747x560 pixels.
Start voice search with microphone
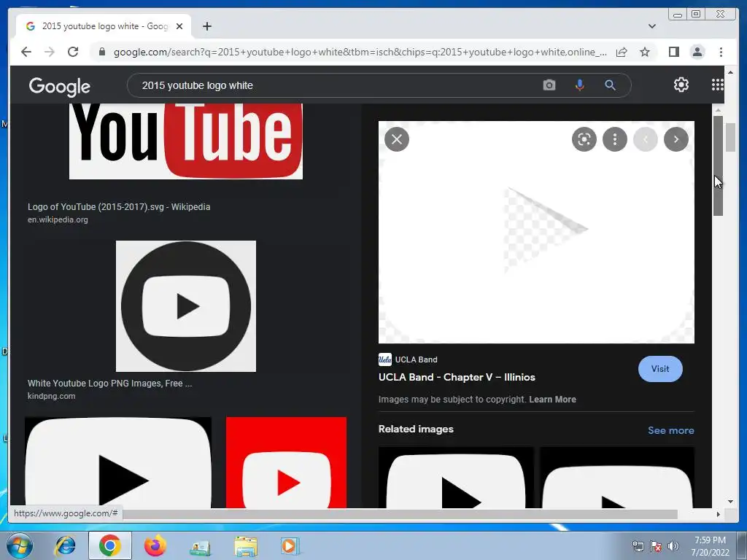coord(579,85)
